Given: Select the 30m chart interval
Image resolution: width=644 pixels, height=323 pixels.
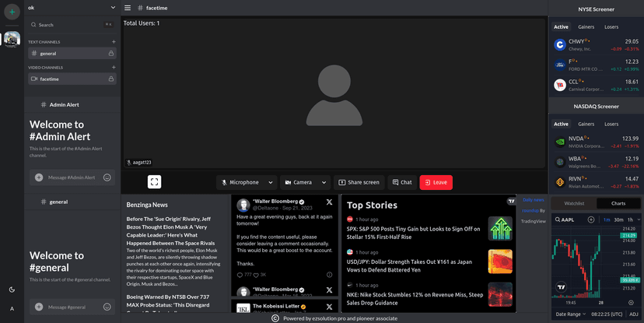Looking at the screenshot, I should (618, 219).
